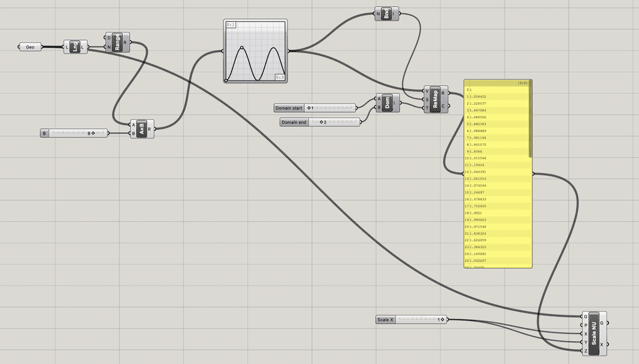This screenshot has height=364, width=639.
Task: Click panel row 2 value 1.220037
Action: pyautogui.click(x=478, y=104)
